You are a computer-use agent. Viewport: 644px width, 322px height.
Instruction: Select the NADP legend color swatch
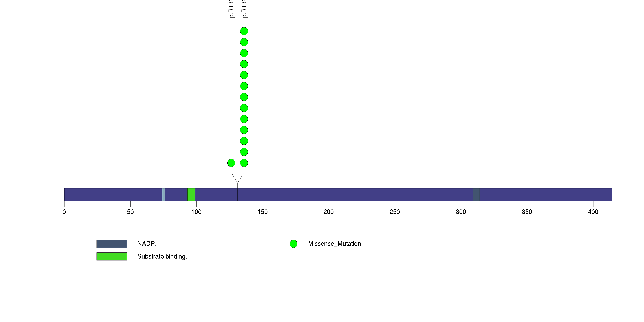(112, 244)
